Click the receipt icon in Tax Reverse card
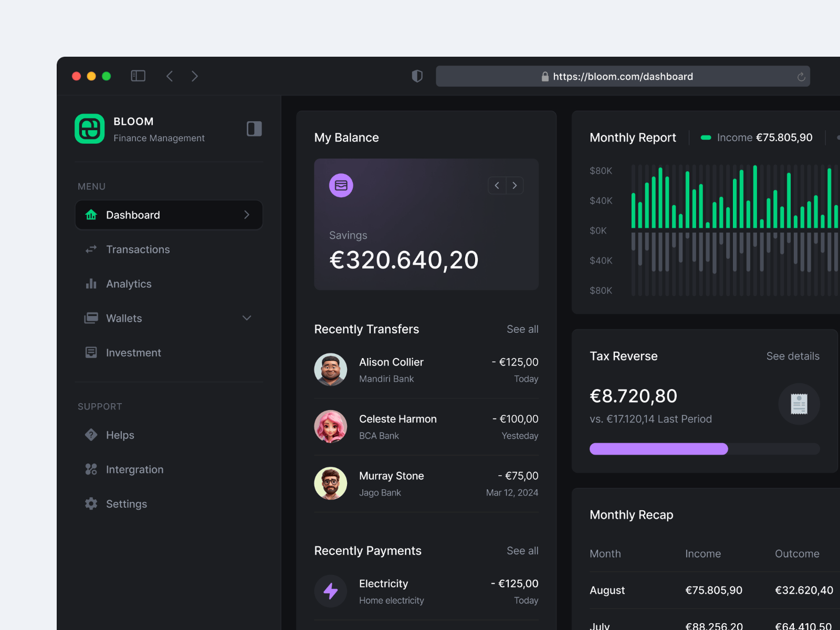The image size is (840, 630). (799, 404)
